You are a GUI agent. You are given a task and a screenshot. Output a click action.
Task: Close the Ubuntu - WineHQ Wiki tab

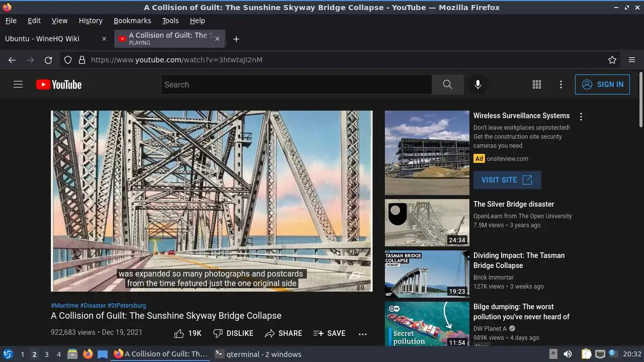click(104, 39)
